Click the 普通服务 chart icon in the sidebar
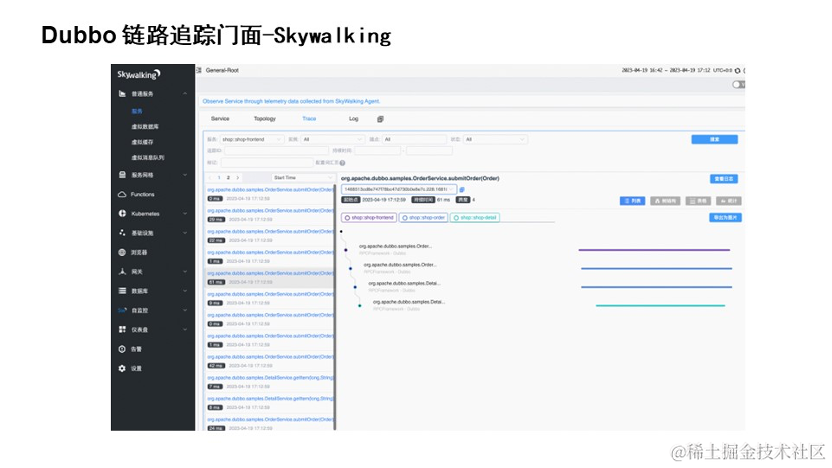 pos(122,94)
